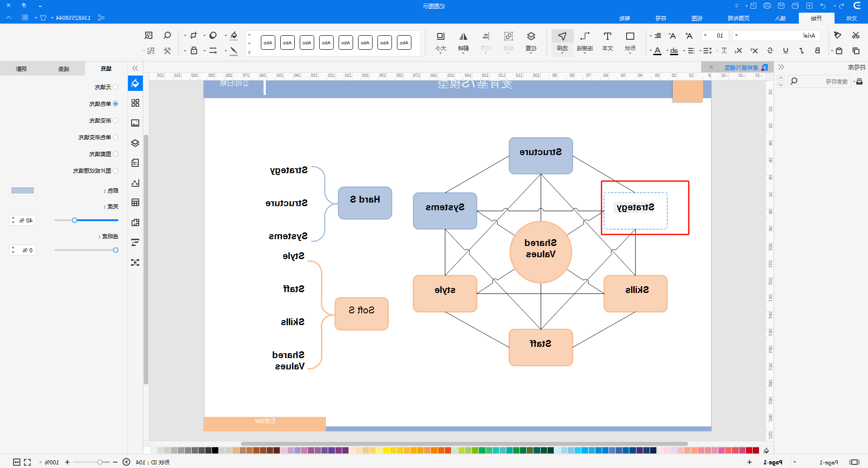The height and width of the screenshot is (468, 868).
Task: Open the quick access toolbar dropdown
Action: point(737,6)
